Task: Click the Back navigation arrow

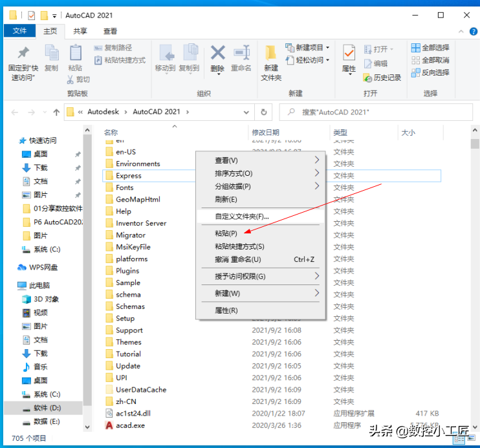Action: (14, 112)
